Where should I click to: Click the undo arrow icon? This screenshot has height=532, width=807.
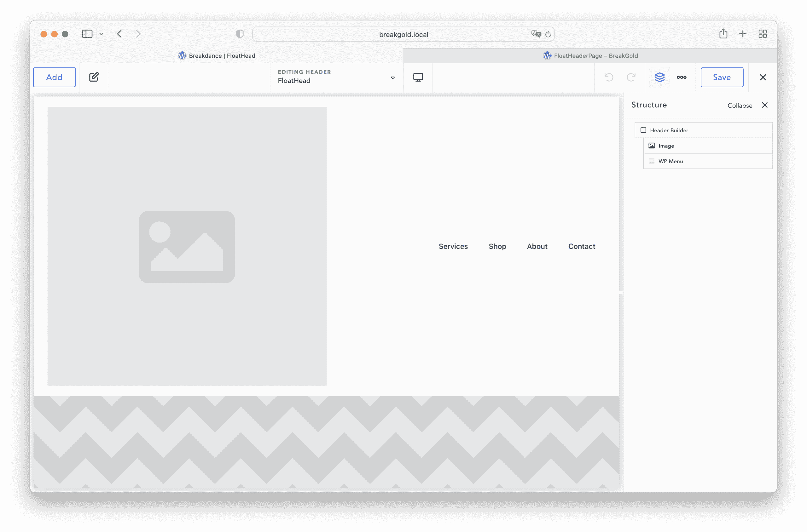pyautogui.click(x=609, y=77)
